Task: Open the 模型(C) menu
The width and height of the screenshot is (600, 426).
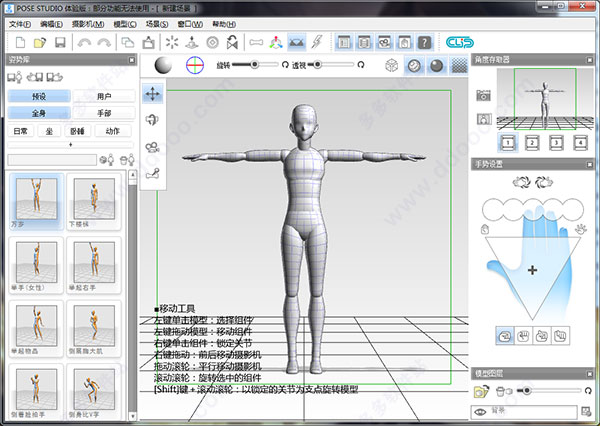Action: click(125, 24)
